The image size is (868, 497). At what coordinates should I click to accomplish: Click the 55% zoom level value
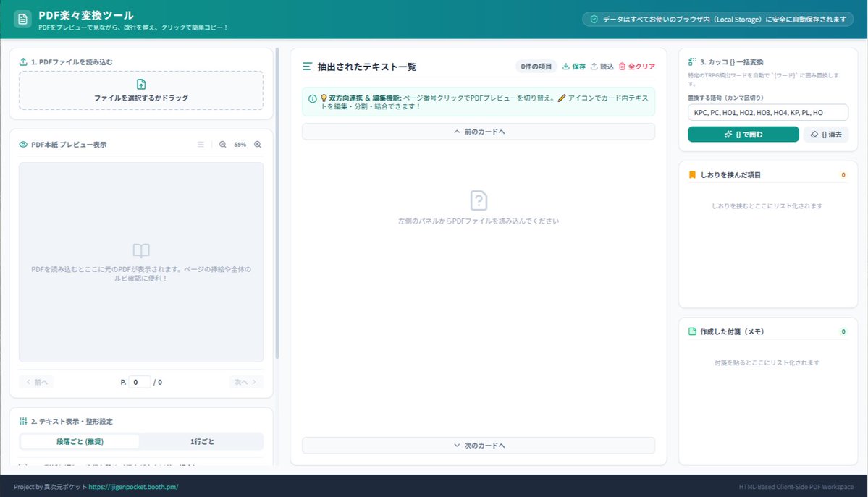[240, 145]
